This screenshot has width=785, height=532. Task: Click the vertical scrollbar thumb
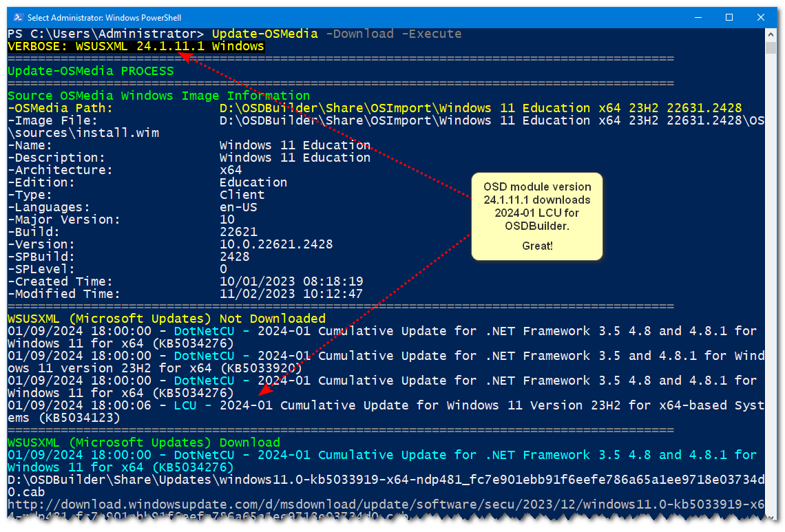[771, 47]
